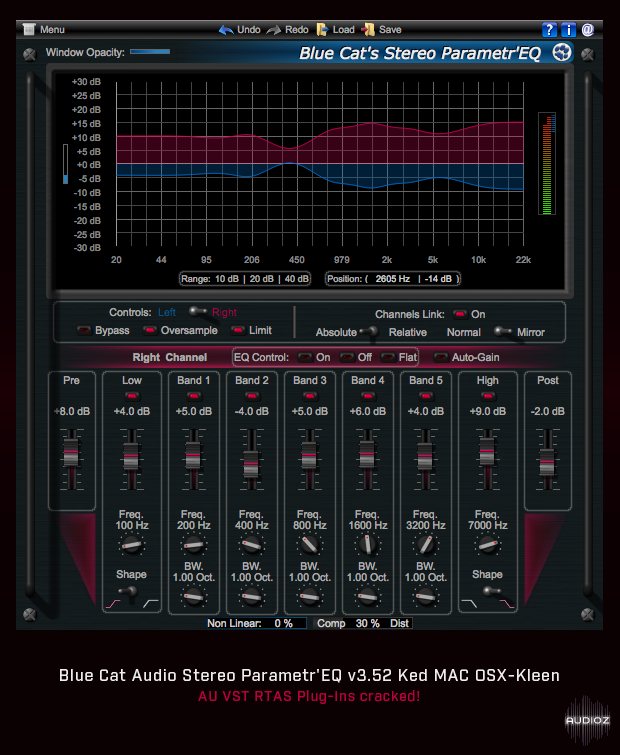This screenshot has width=620, height=755.
Task: Click EQ Control Off LED
Action: click(347, 357)
